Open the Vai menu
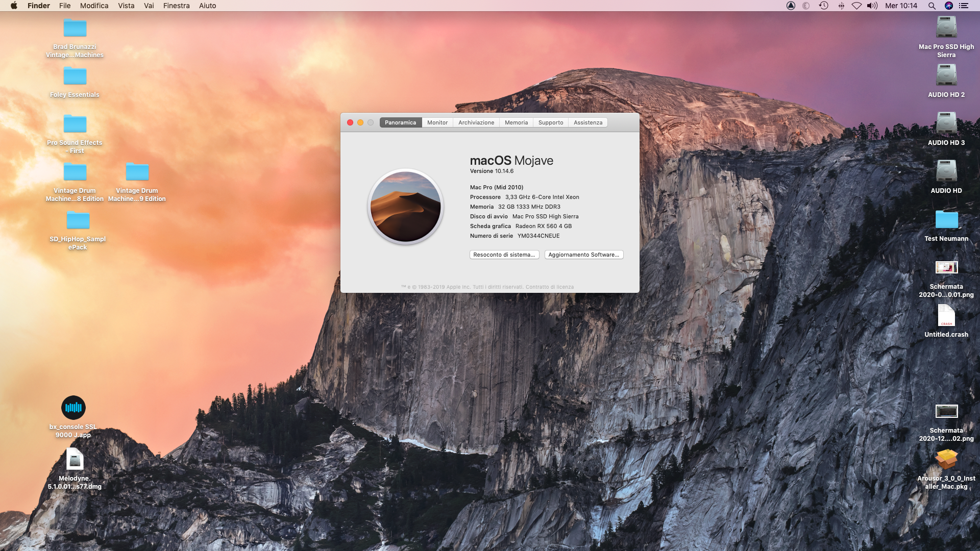 tap(149, 6)
